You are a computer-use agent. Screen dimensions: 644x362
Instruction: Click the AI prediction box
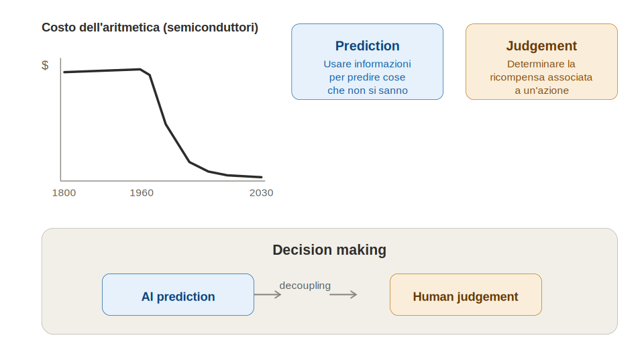pyautogui.click(x=178, y=295)
